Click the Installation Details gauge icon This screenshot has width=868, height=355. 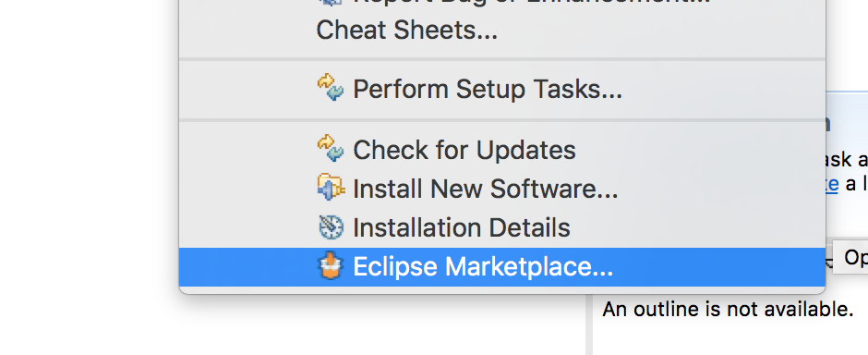[331, 227]
